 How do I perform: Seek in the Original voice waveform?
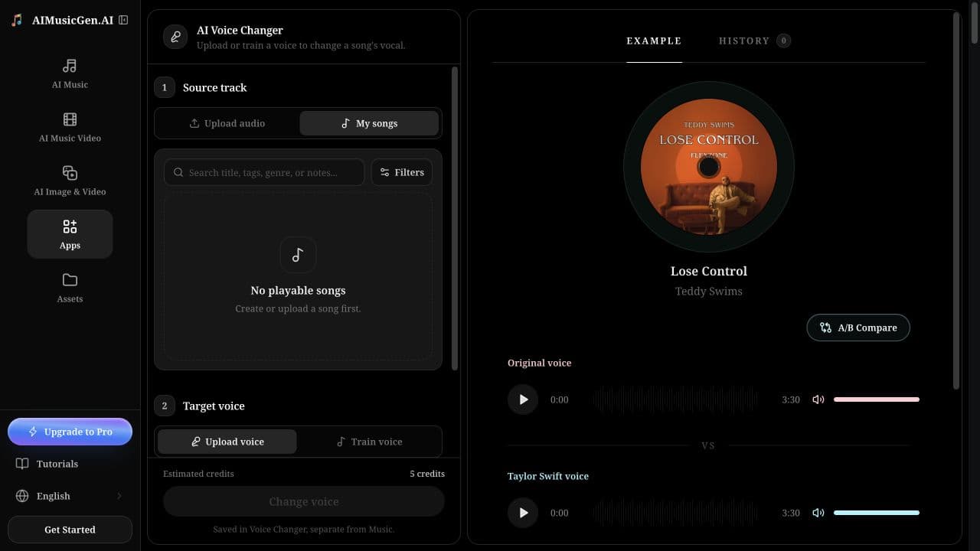(x=675, y=399)
